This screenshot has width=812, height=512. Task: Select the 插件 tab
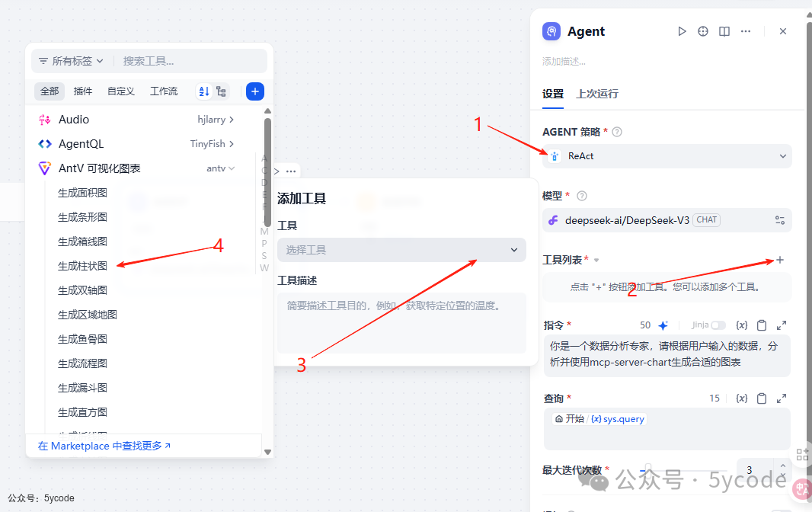[83, 91]
